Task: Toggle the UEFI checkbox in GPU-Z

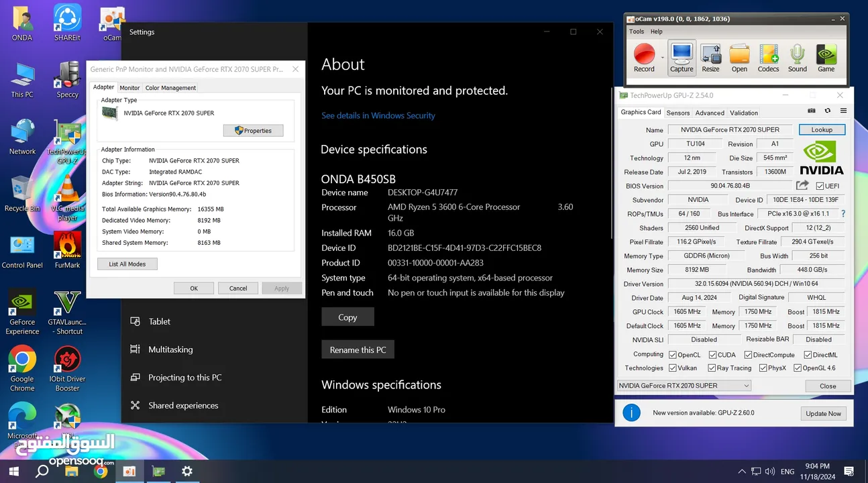Action: pyautogui.click(x=820, y=186)
